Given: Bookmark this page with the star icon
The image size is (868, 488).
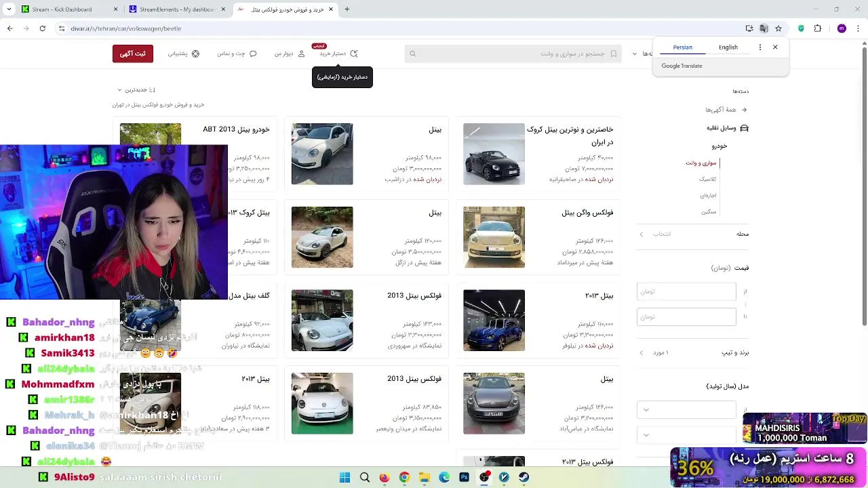Looking at the screenshot, I should (x=778, y=28).
